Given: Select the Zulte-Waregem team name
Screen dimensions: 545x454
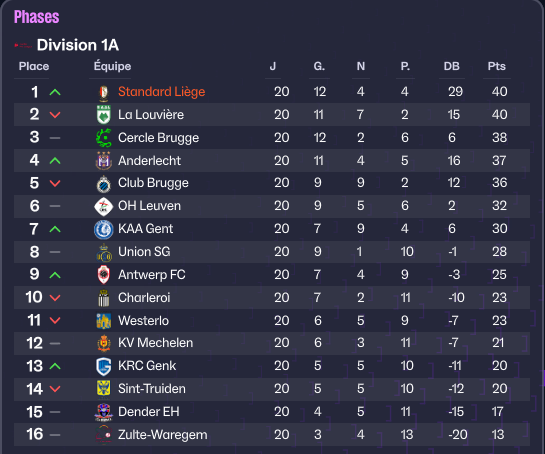Looking at the screenshot, I should pyautogui.click(x=163, y=435).
